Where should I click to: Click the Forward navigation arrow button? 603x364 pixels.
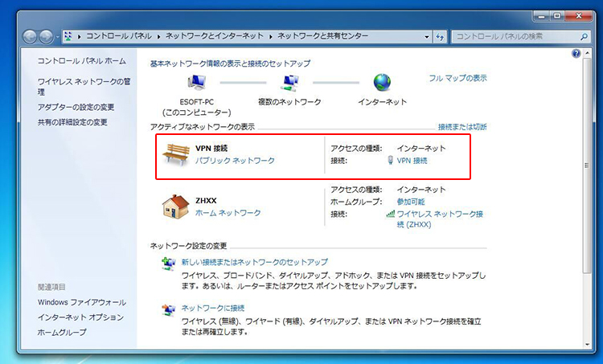[46, 37]
